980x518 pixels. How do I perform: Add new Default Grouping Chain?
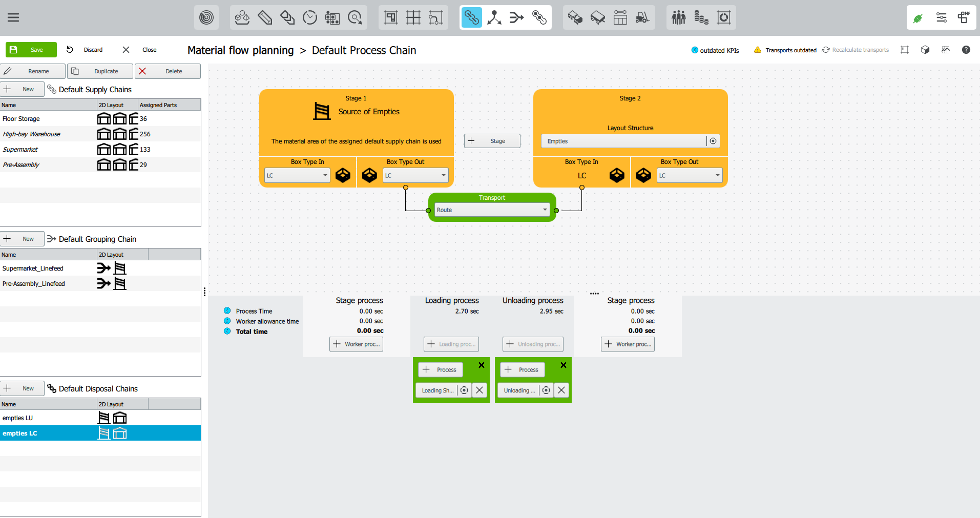(x=22, y=239)
